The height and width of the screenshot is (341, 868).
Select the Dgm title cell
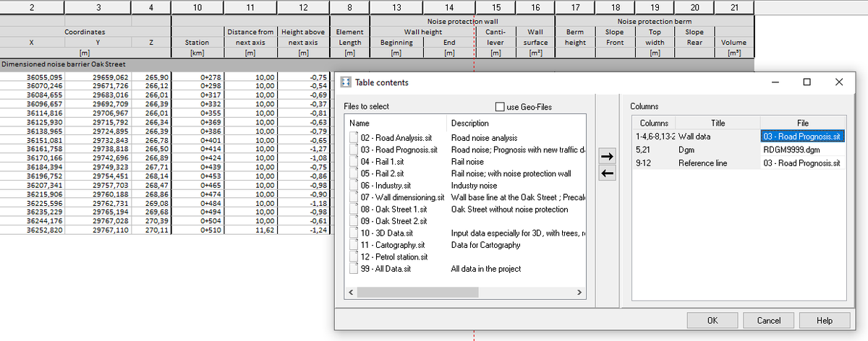click(718, 150)
